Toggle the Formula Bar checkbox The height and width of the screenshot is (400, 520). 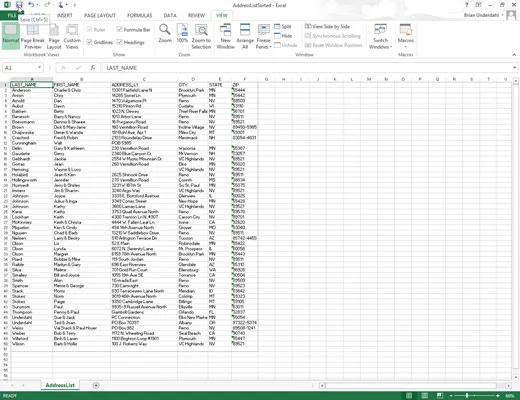pyautogui.click(x=119, y=29)
